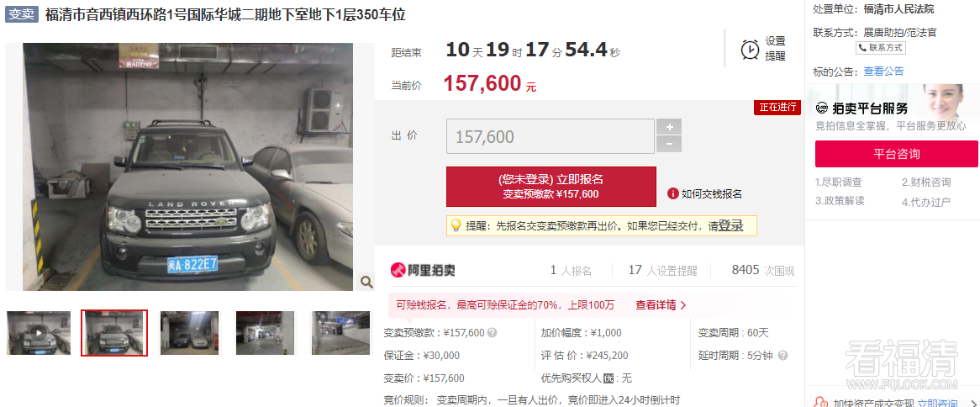Open the 登录 login link

pyautogui.click(x=730, y=225)
